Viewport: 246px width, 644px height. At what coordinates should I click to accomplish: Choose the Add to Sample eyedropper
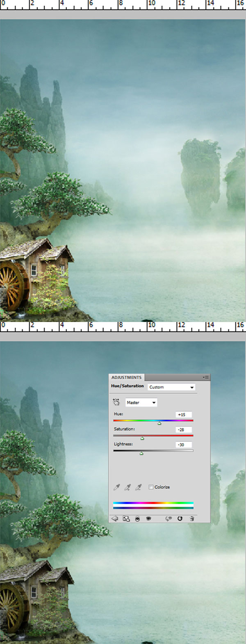click(128, 487)
